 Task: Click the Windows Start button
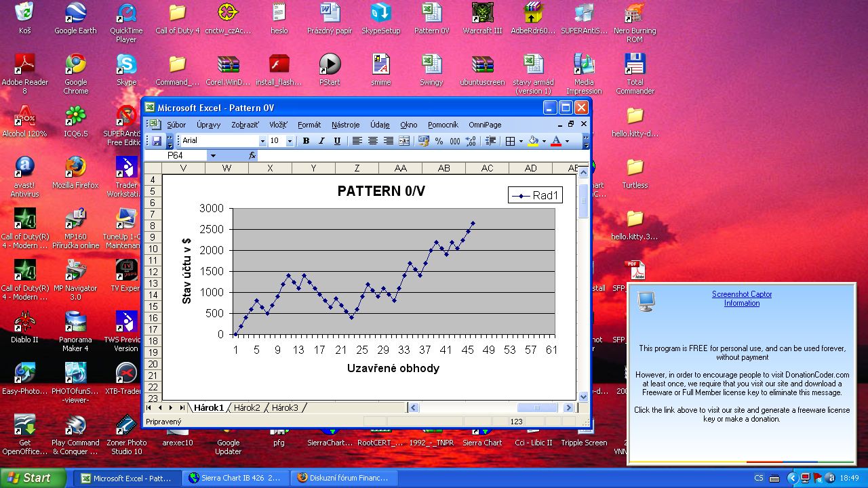[33, 478]
